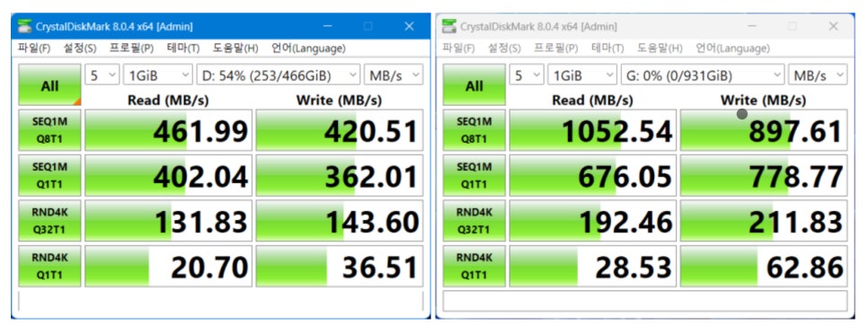868x325 pixels.
Task: Click the 211.83 write result
Action: [x=764, y=221]
